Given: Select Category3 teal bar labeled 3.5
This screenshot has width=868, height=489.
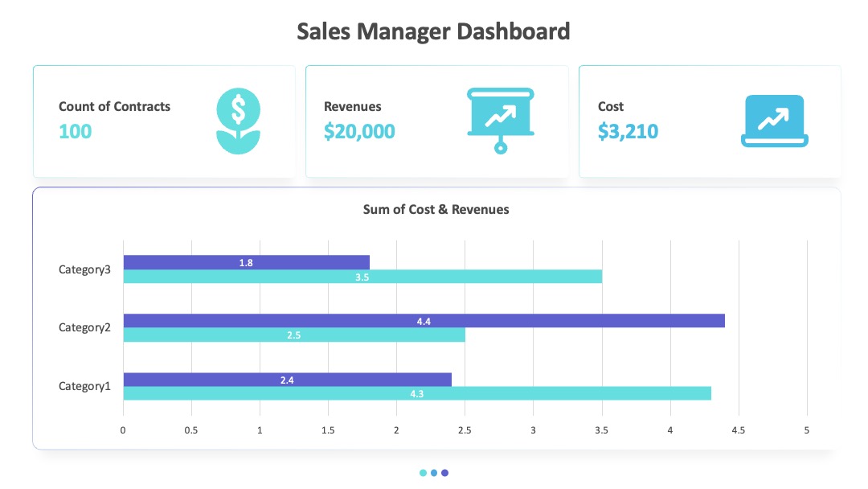Looking at the screenshot, I should click(362, 277).
